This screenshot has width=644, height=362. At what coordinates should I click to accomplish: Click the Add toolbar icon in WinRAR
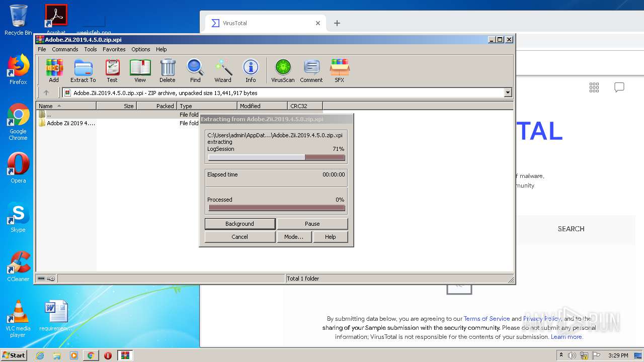[x=54, y=70]
